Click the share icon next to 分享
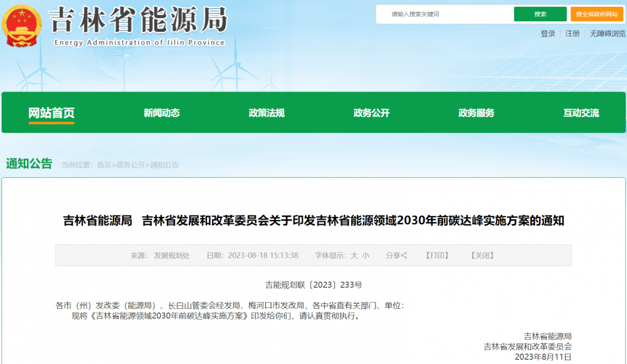Screen dimensions: 627x364 pos(404,256)
